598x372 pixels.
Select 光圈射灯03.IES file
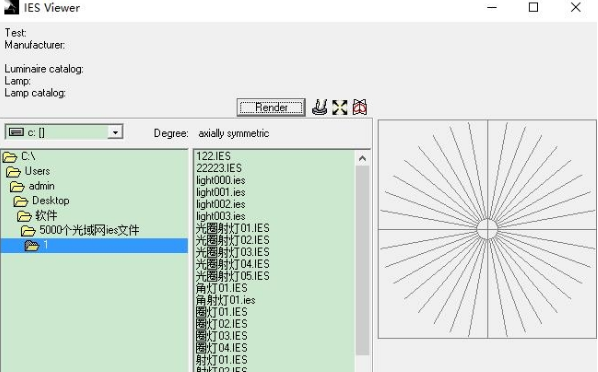tap(233, 252)
